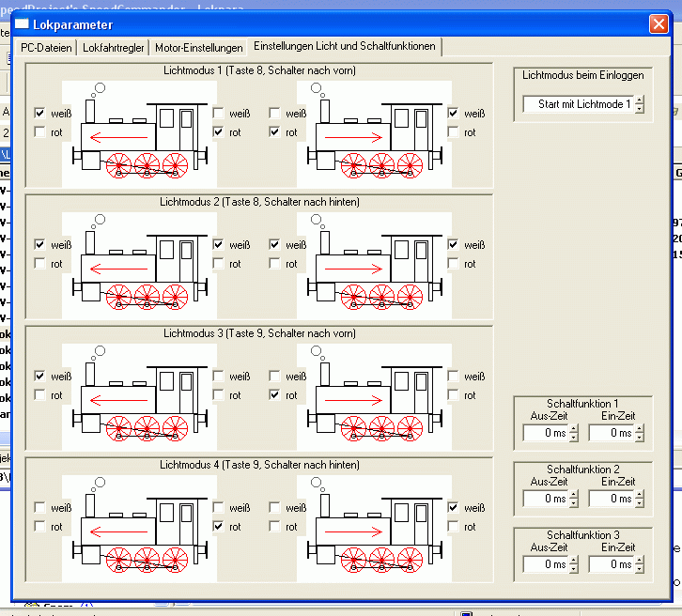Uncheck front weiß of Lichtmodus 2 right-moving loco
Viewport: 682px width, 616px height.
pyautogui.click(x=453, y=245)
